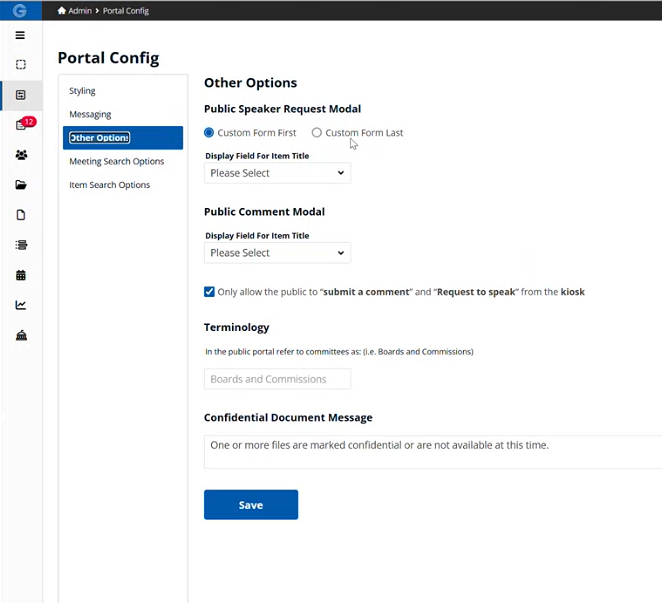This screenshot has height=603, width=662.
Task: Click the home icon in breadcrumb
Action: pos(62,10)
